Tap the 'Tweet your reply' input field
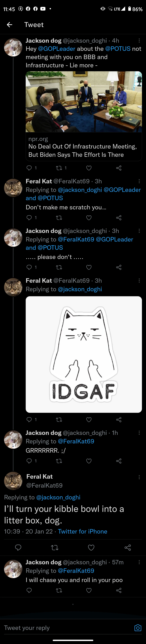The image size is (146, 644). coord(50,627)
